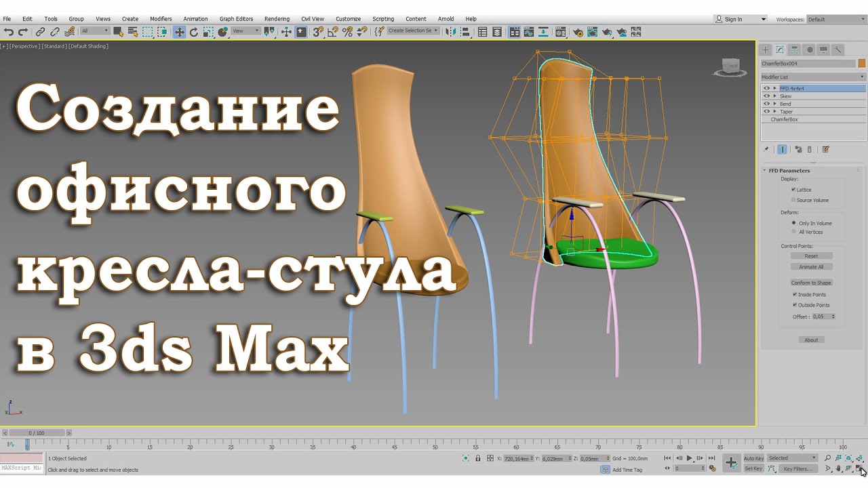Open the Graph Editors menu
868x488 pixels.
coord(237,19)
